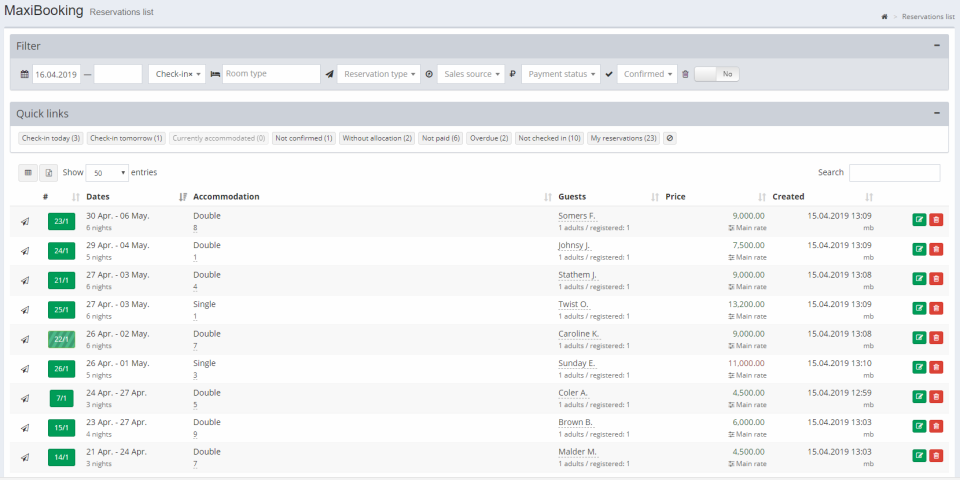Collapse the Quick links panel
Screen dimensions: 960x480
coord(937,113)
